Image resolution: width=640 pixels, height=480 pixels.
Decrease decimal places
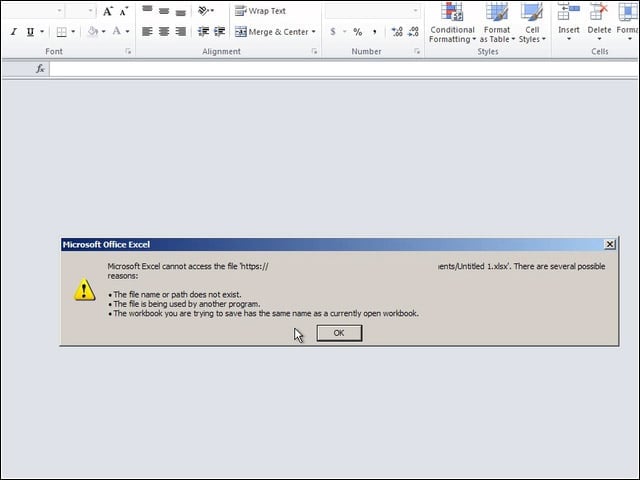pos(413,32)
